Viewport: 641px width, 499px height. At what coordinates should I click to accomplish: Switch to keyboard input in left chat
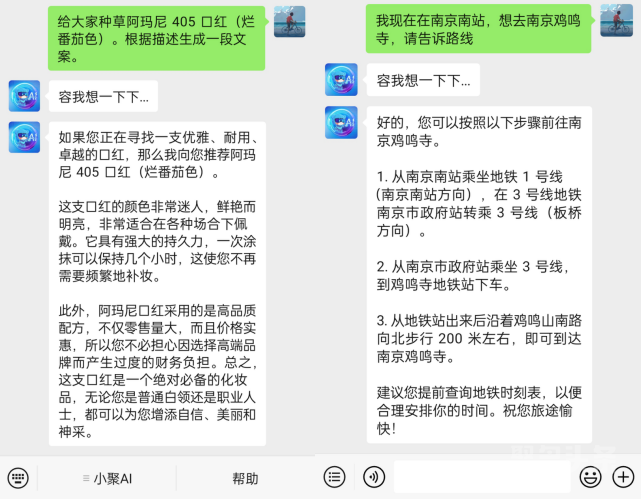coord(18,478)
